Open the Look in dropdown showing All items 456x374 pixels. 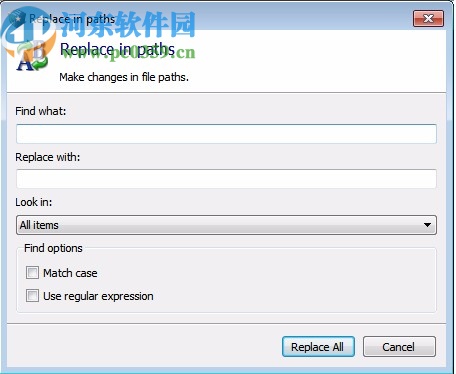point(226,225)
